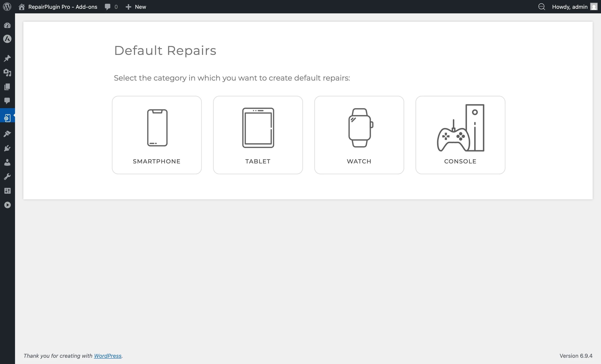Image resolution: width=601 pixels, height=364 pixels.
Task: Open the Pages section in the sidebar
Action: 7,87
